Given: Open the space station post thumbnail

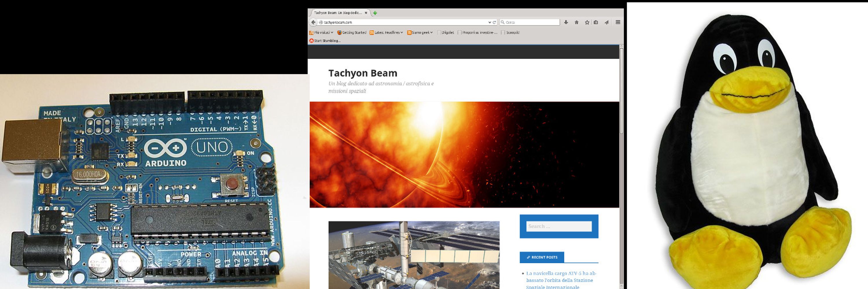Looking at the screenshot, I should 414,255.
